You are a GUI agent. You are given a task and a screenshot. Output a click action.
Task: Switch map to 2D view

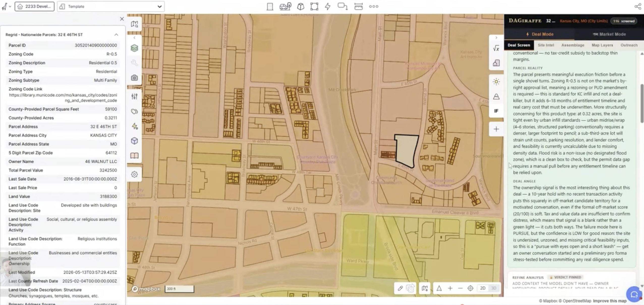point(483,288)
